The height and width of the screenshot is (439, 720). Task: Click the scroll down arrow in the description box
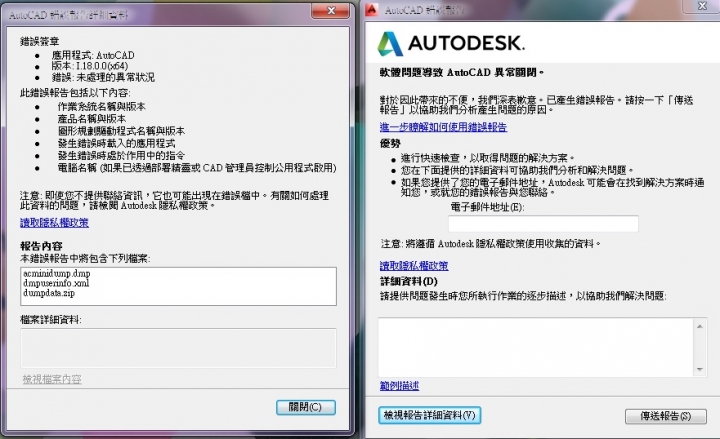(699, 369)
